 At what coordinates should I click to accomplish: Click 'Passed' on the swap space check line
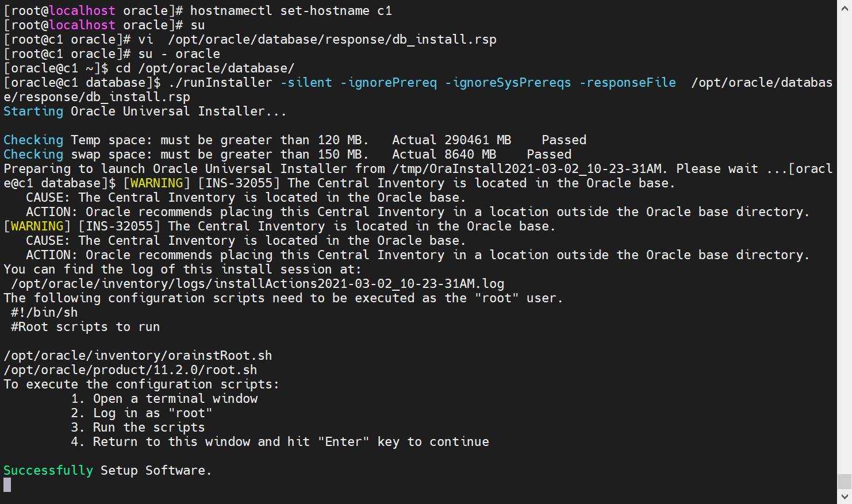click(x=549, y=155)
